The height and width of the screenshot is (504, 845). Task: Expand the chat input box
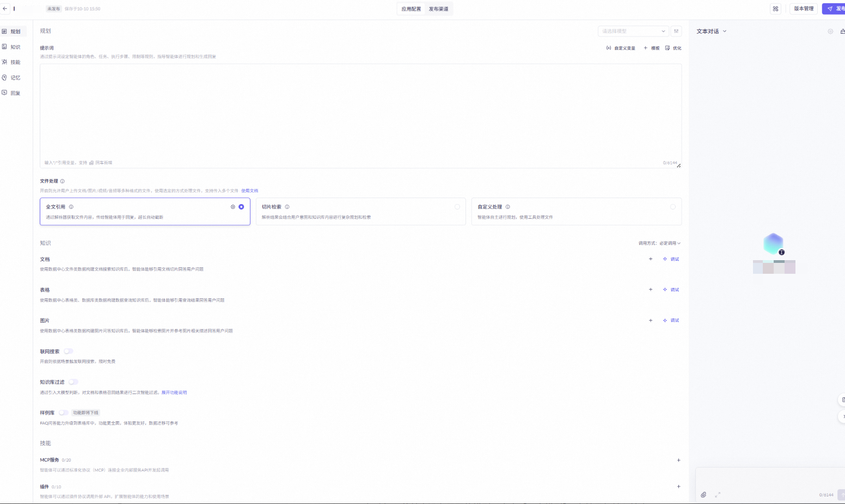(718, 495)
